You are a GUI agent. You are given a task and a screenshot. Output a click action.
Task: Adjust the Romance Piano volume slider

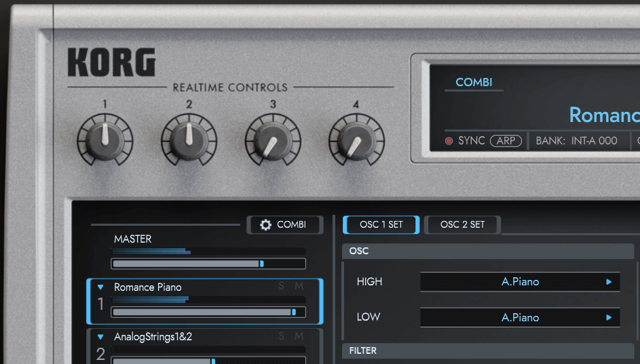click(x=208, y=312)
